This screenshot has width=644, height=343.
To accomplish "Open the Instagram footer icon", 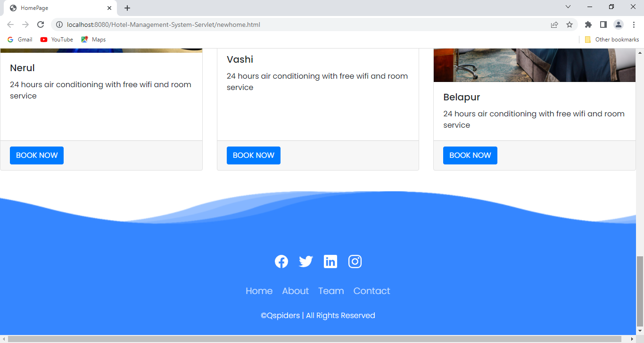I will pyautogui.click(x=355, y=261).
